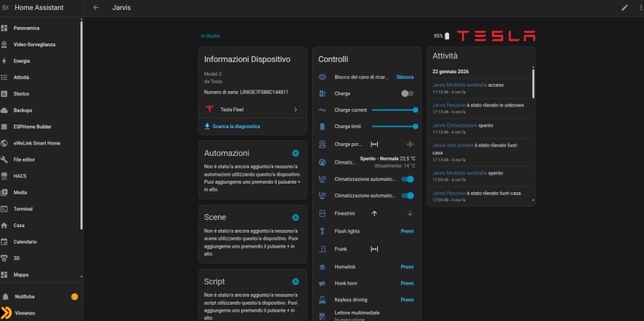Click the Media sidebar icon
This screenshot has width=644, height=321.
pos(4,192)
